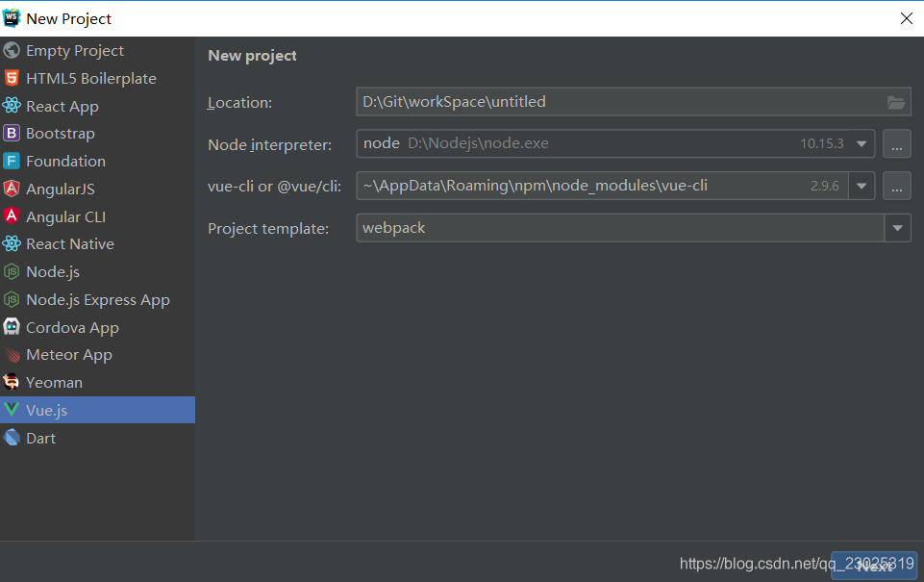This screenshot has width=924, height=582.
Task: Click the webpack template combo box
Action: (x=634, y=228)
